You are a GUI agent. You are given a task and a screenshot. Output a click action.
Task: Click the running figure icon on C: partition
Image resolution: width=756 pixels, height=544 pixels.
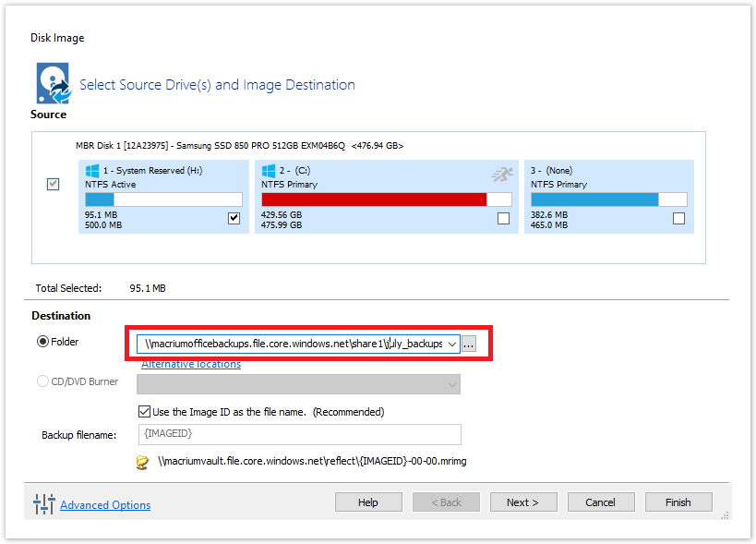coord(502,175)
